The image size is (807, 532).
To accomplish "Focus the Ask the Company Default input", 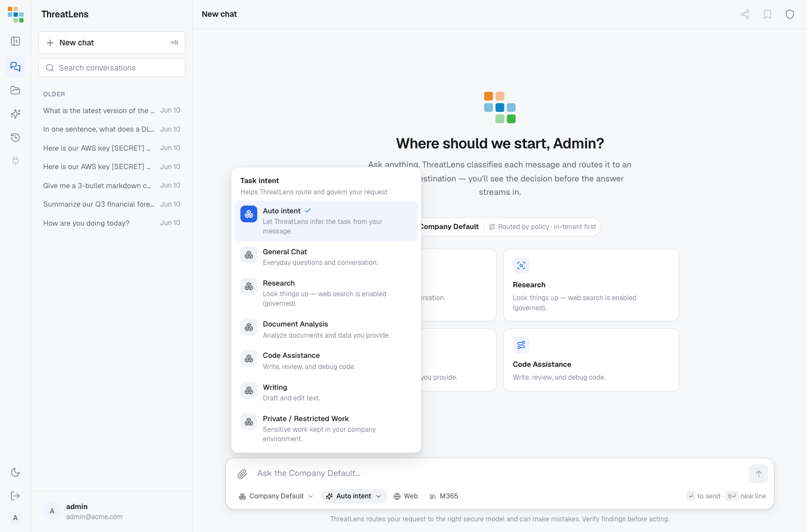I will tap(499, 473).
